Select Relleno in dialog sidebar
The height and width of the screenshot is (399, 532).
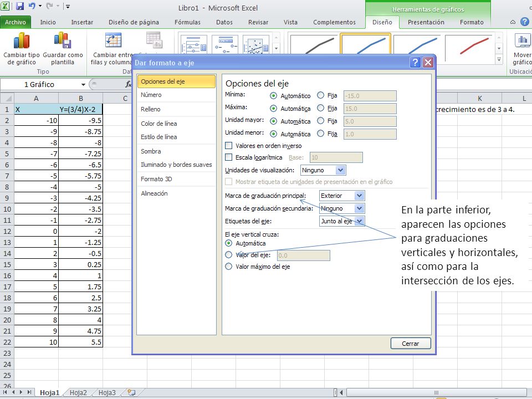coord(176,109)
